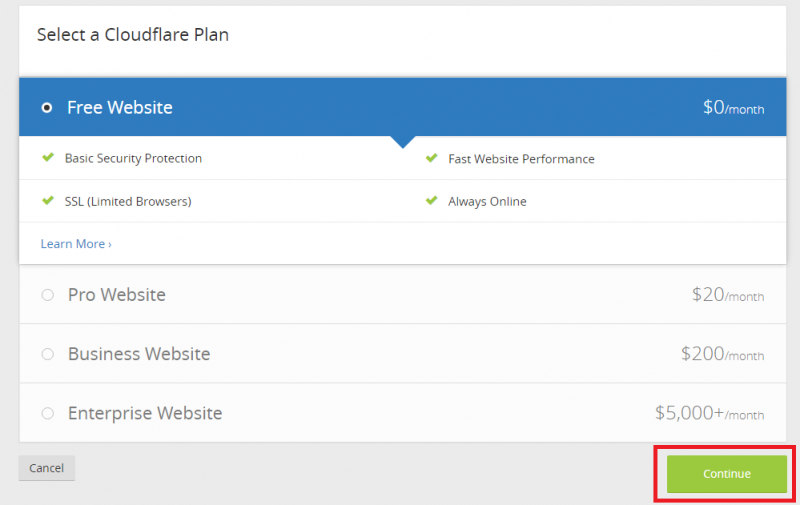Open the Learn More link
800x505 pixels.
coord(76,244)
